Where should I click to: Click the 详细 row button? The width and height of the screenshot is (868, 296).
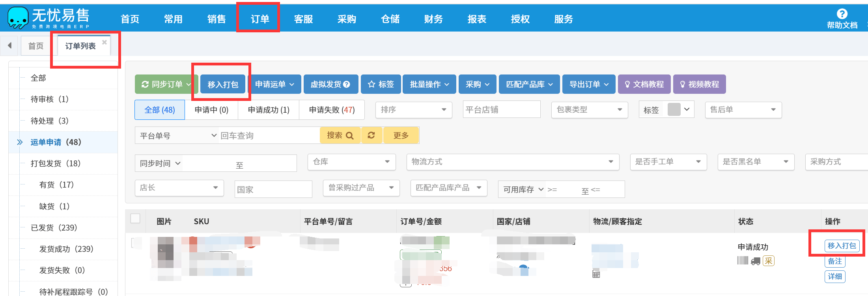point(834,276)
